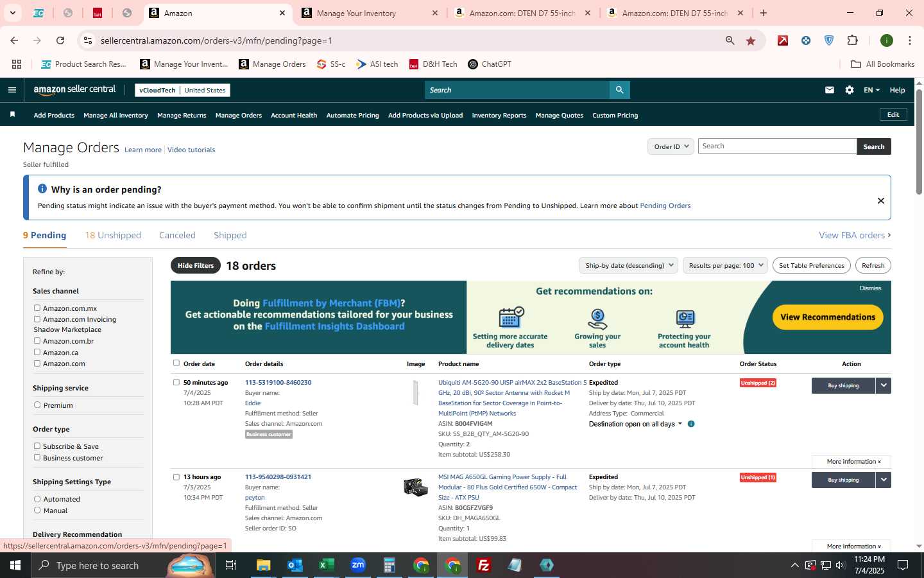Click the info icon next to Destination open
The height and width of the screenshot is (578, 924).
coord(691,424)
